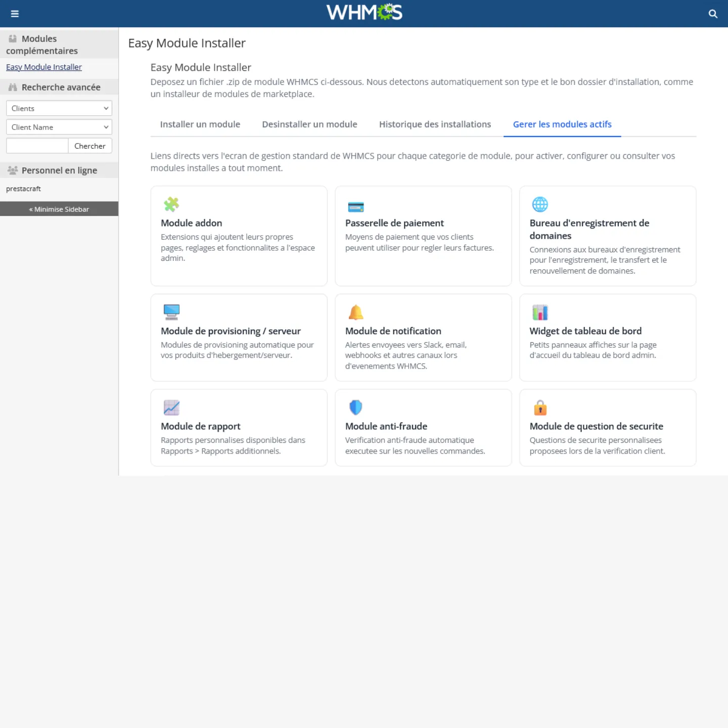This screenshot has height=728, width=728.
Task: Click the bell notification module icon
Action: click(x=356, y=312)
